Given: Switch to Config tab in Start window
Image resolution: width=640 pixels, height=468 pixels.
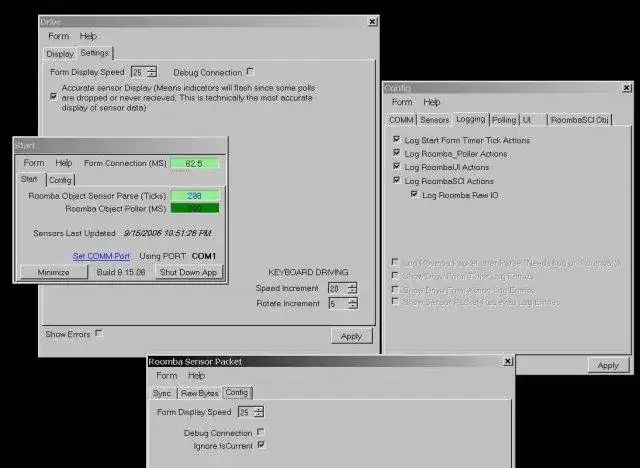Looking at the screenshot, I should click(60, 180).
